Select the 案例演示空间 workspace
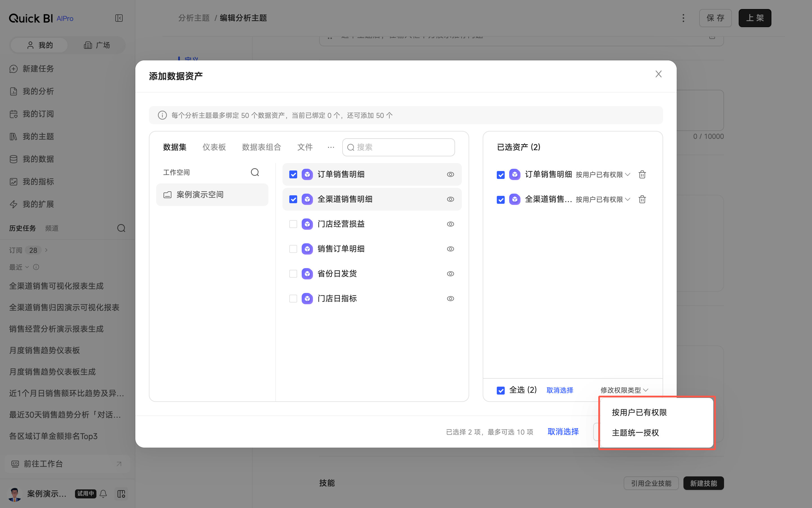Viewport: 812px width, 508px height. coord(212,194)
